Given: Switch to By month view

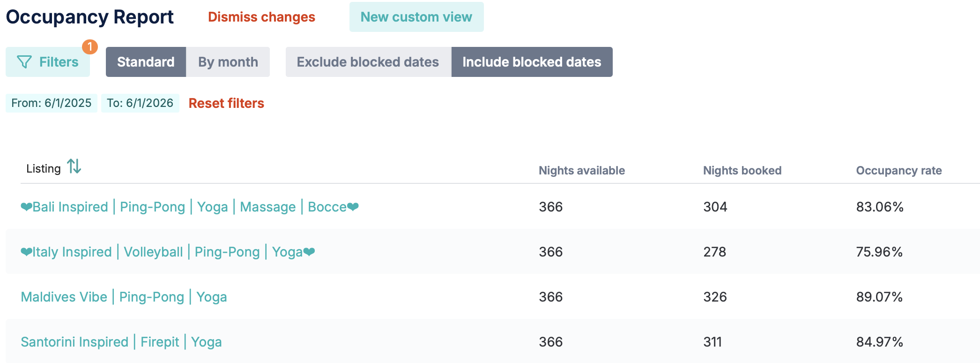Looking at the screenshot, I should pos(228,62).
